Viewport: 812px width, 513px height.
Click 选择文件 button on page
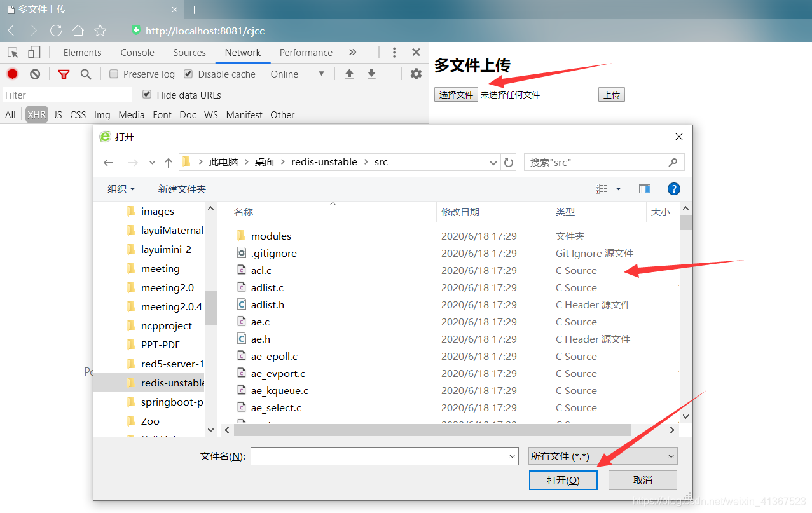click(456, 95)
